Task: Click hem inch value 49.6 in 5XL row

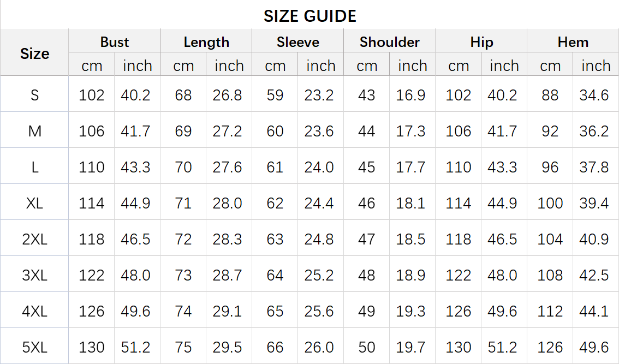Action: click(594, 347)
